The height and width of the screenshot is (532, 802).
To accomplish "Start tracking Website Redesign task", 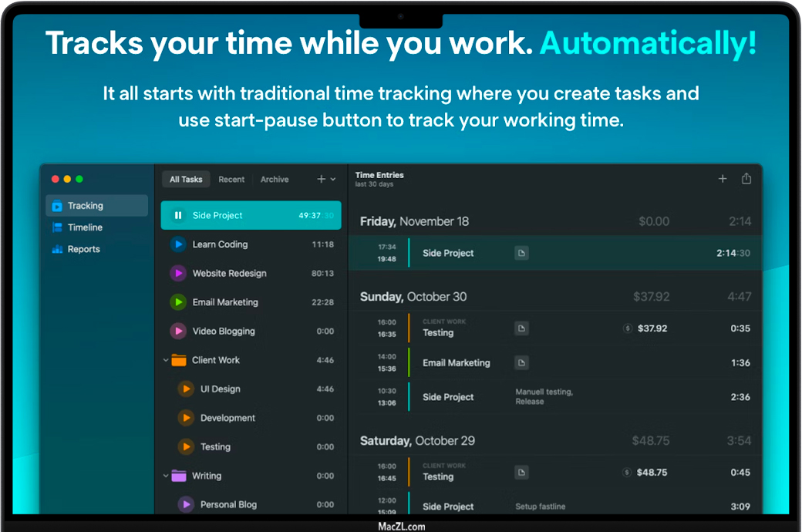I will [x=178, y=274].
